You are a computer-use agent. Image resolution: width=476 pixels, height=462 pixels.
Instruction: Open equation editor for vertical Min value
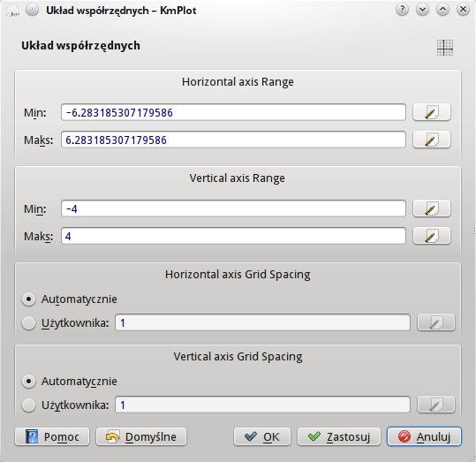pos(431,208)
